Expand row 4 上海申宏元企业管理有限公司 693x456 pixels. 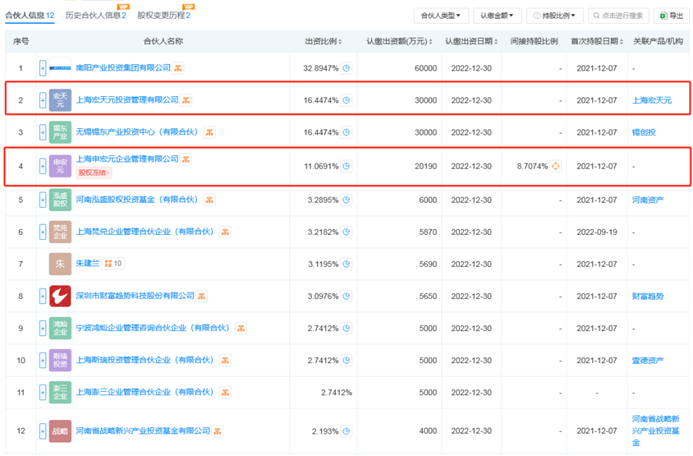(42, 166)
